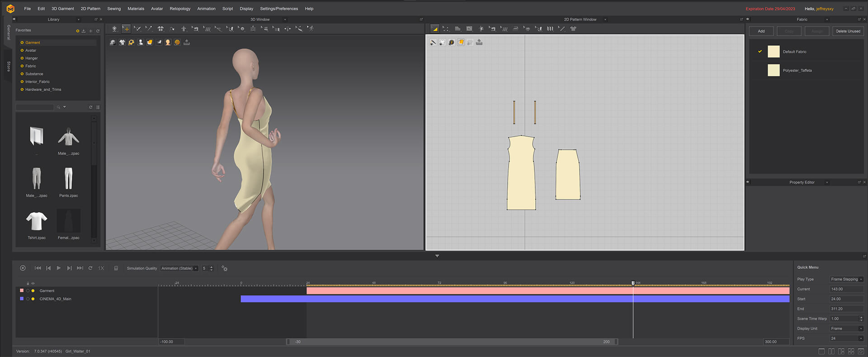This screenshot has width=868, height=357.
Task: Toggle visibility dot of Garment track
Action: coord(33,290)
